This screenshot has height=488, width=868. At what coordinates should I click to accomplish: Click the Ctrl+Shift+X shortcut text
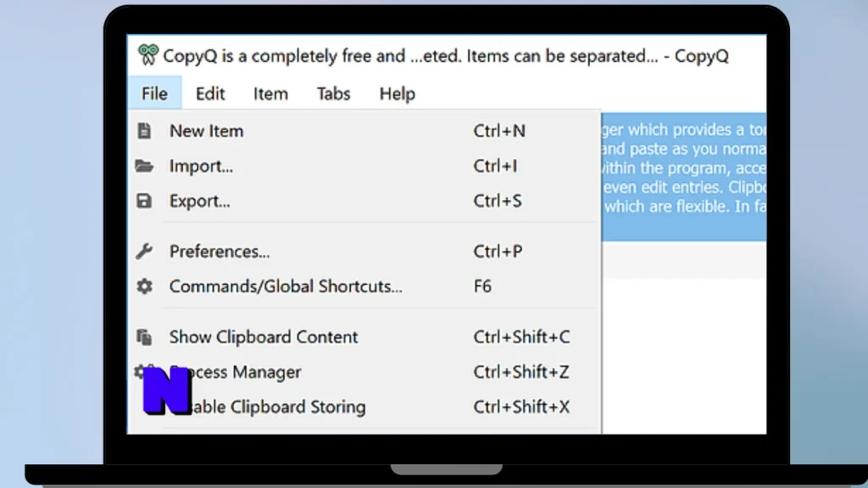tap(521, 407)
